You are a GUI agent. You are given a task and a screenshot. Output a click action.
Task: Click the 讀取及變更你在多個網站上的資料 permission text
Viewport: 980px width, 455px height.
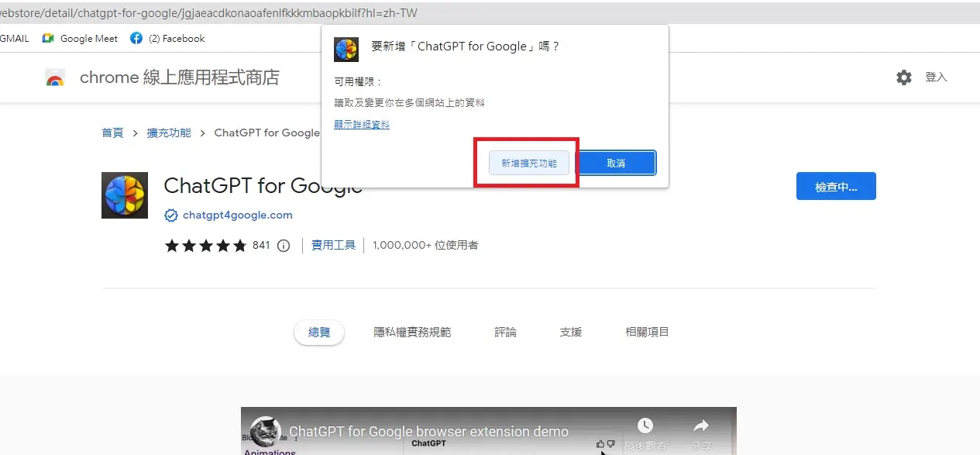(x=410, y=102)
